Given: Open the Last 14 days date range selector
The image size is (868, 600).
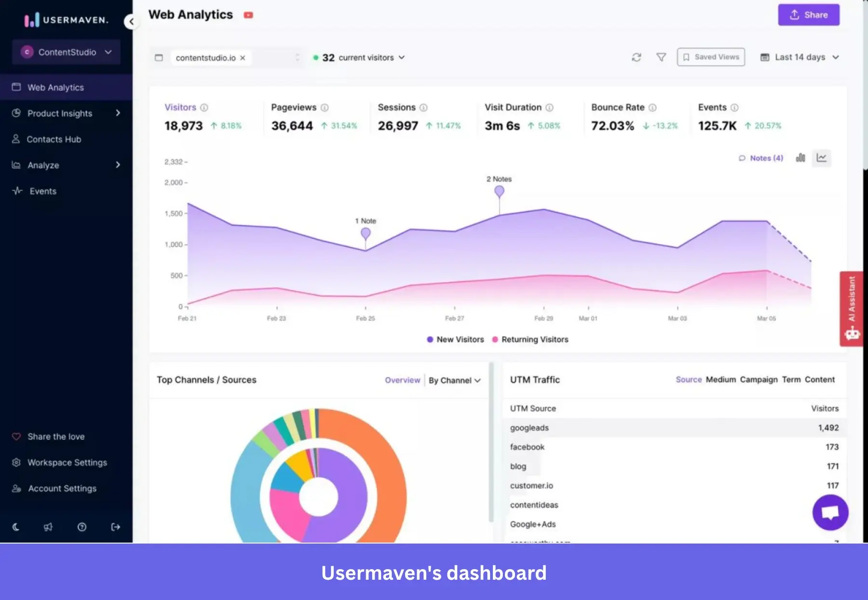Looking at the screenshot, I should 799,57.
